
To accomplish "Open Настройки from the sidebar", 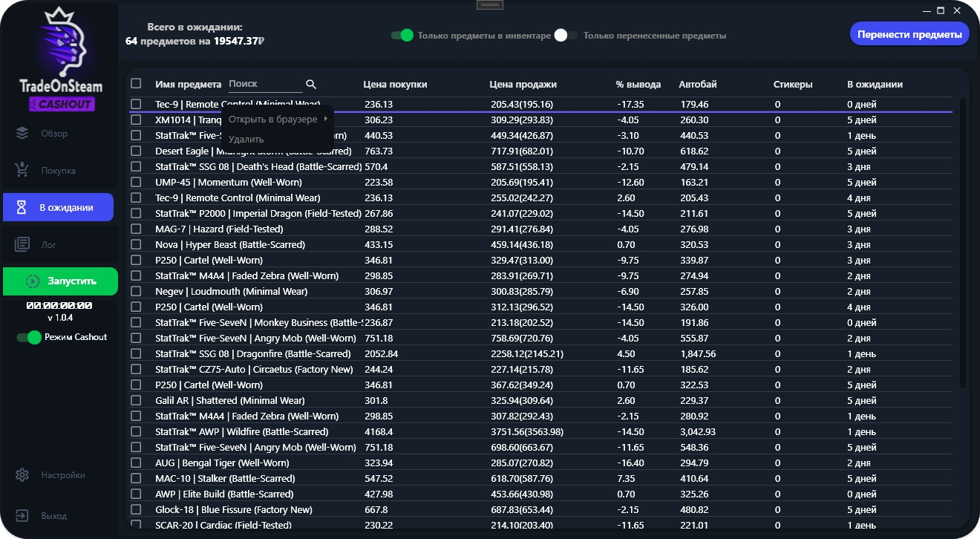I will click(59, 475).
